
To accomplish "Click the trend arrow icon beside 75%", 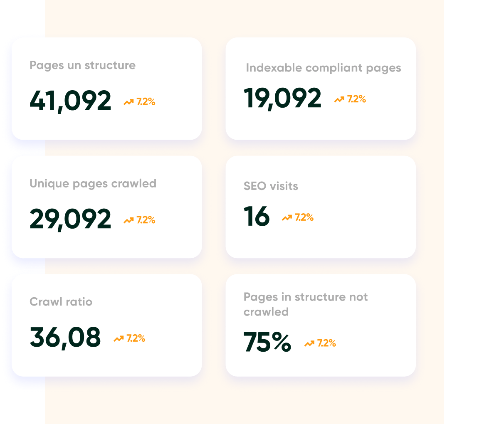I will pos(309,343).
